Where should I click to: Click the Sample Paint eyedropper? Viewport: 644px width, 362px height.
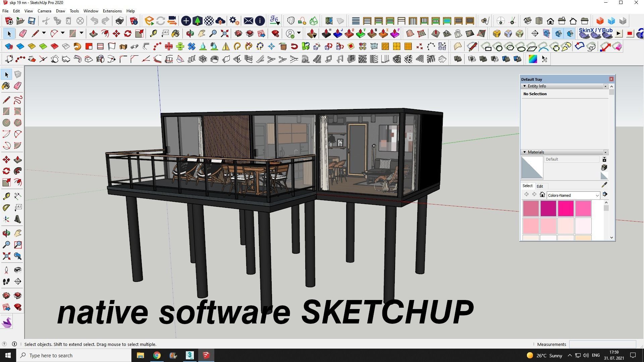point(604,185)
